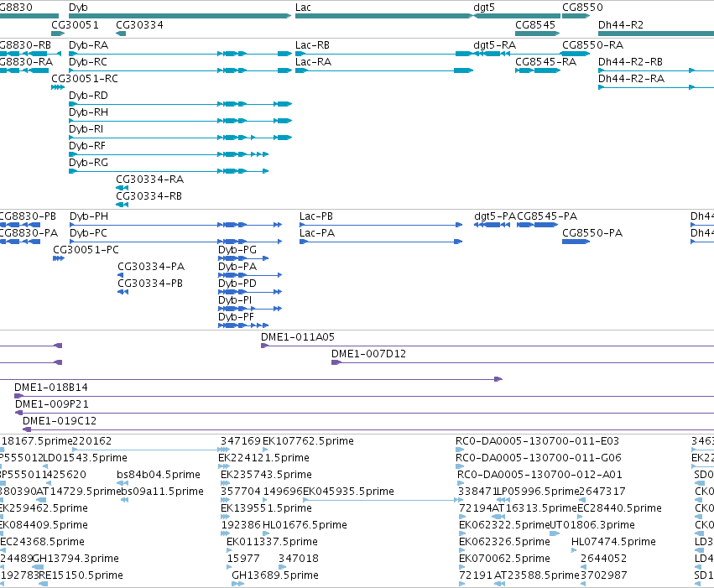Click the Dyb-RF transcript label

pyautogui.click(x=87, y=146)
